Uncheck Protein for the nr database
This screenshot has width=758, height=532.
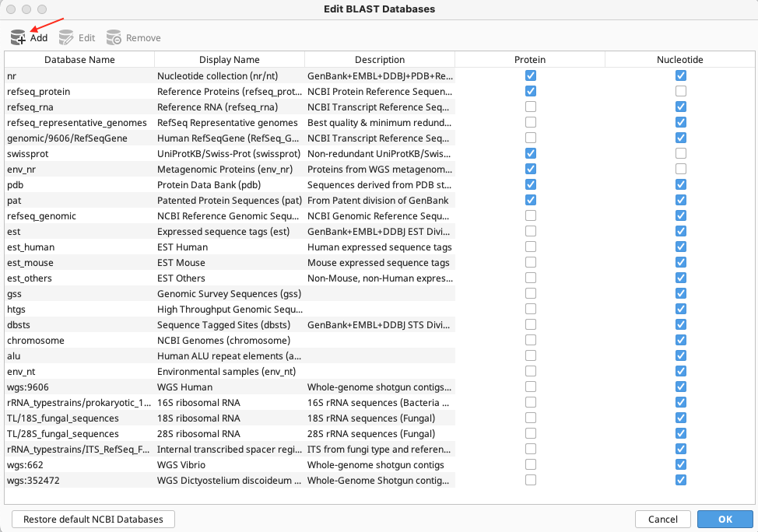[530, 75]
